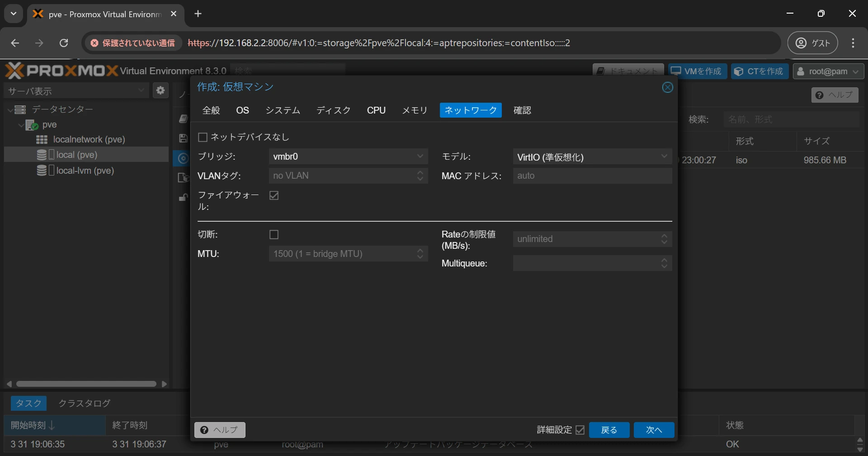The width and height of the screenshot is (868, 456).
Task: Switch to the 確認 (Confirm) tab
Action: tap(522, 110)
